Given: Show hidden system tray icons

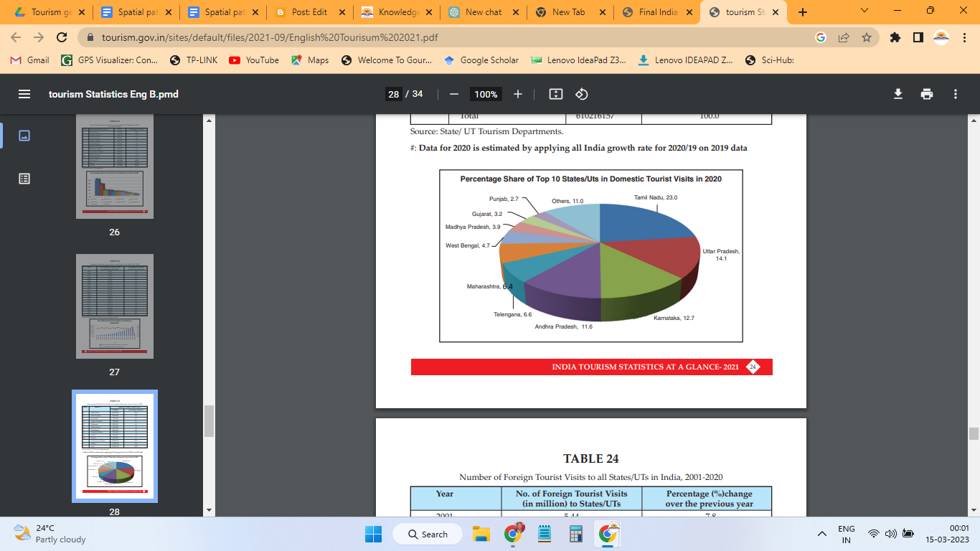Looking at the screenshot, I should click(x=822, y=534).
